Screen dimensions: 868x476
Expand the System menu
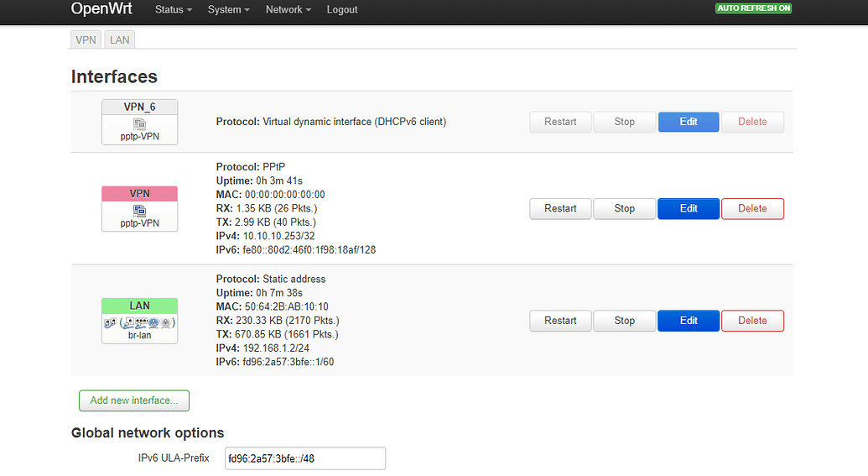point(229,10)
